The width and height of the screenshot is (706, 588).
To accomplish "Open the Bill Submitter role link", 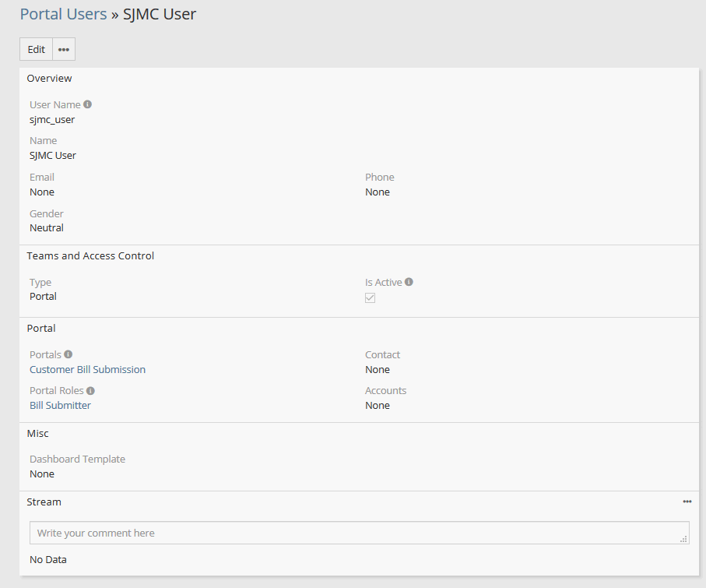I will click(x=60, y=405).
